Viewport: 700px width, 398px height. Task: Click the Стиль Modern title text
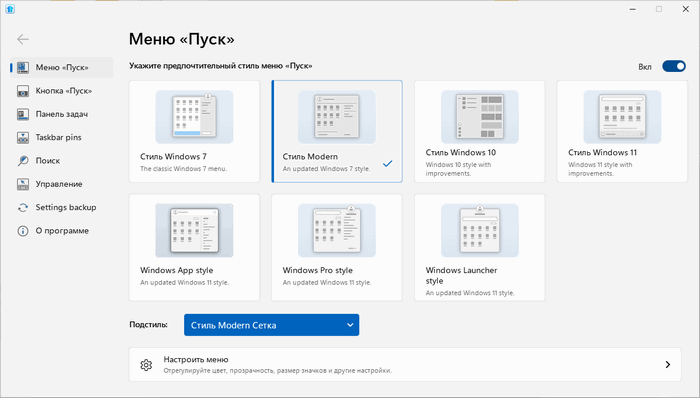310,157
